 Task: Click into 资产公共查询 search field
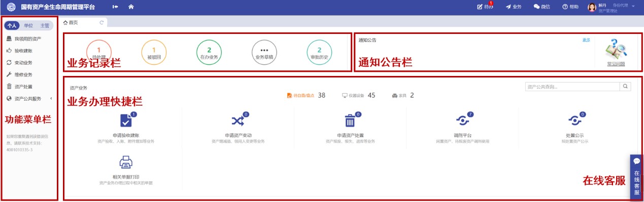click(573, 87)
